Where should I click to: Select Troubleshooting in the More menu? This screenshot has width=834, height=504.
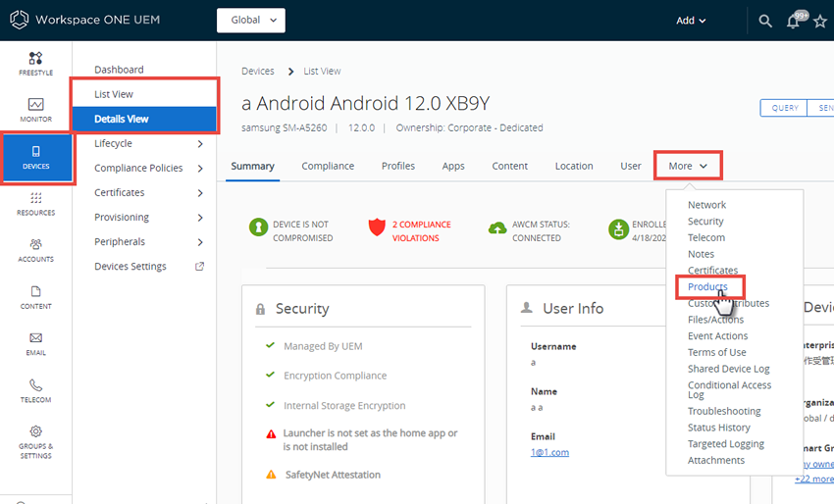(x=724, y=411)
